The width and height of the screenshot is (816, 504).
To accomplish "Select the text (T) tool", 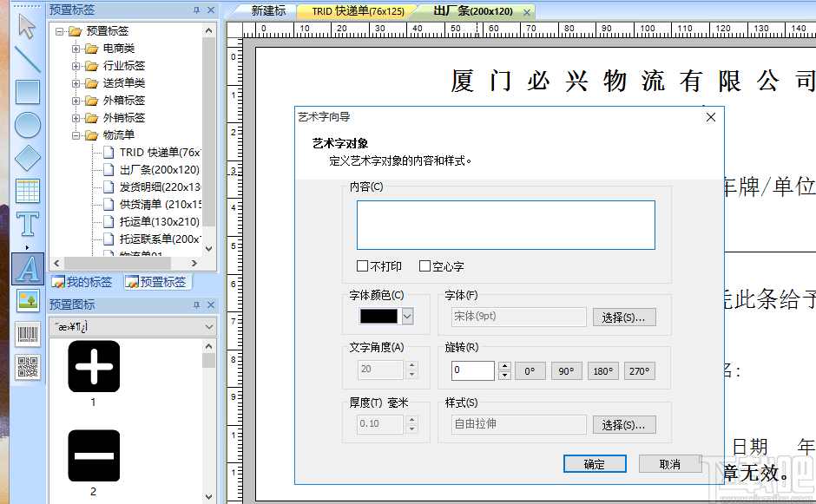I will pyautogui.click(x=27, y=224).
